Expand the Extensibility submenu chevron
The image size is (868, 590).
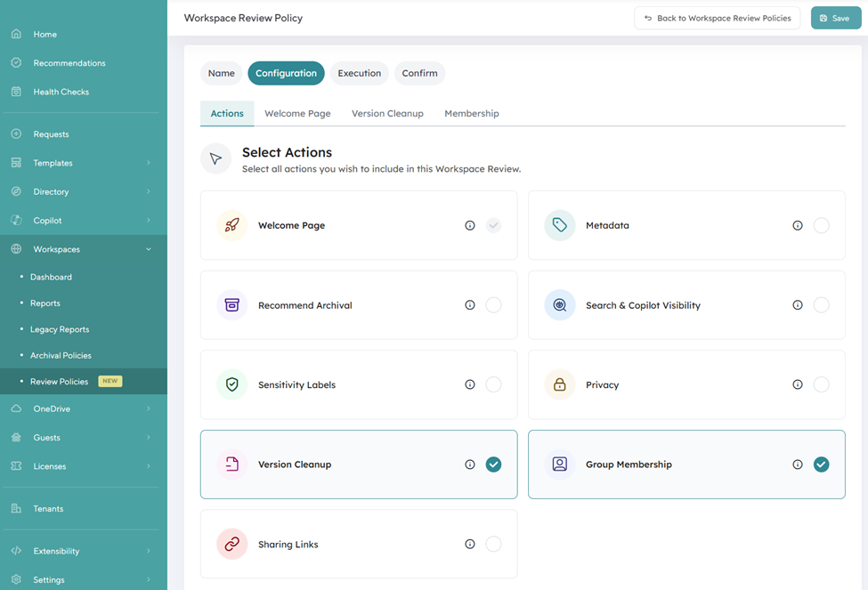tap(149, 551)
